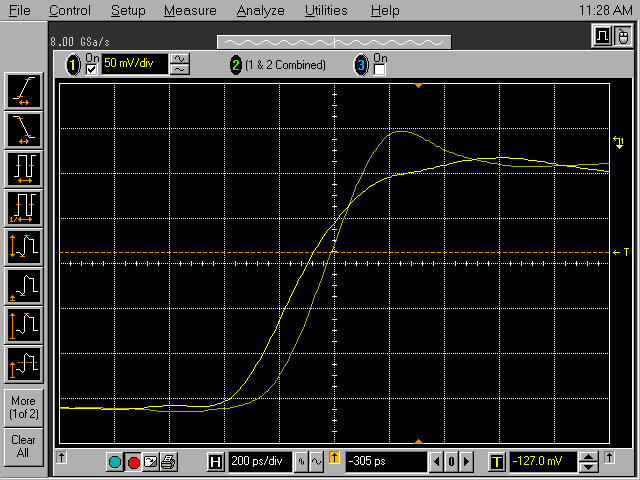Click the mouse icon at top right
This screenshot has height=480, width=640.
pos(622,36)
